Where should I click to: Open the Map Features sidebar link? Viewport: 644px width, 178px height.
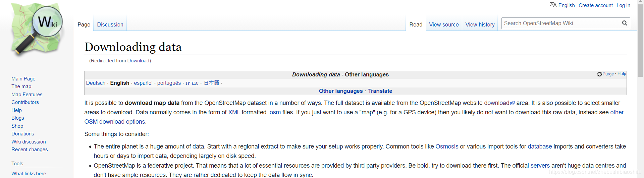click(27, 95)
